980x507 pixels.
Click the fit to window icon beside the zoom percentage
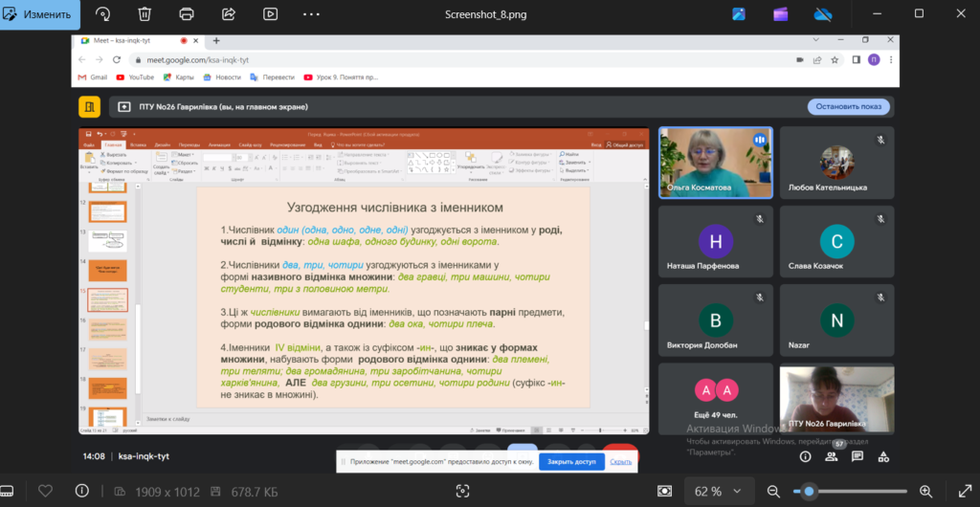[x=665, y=491]
